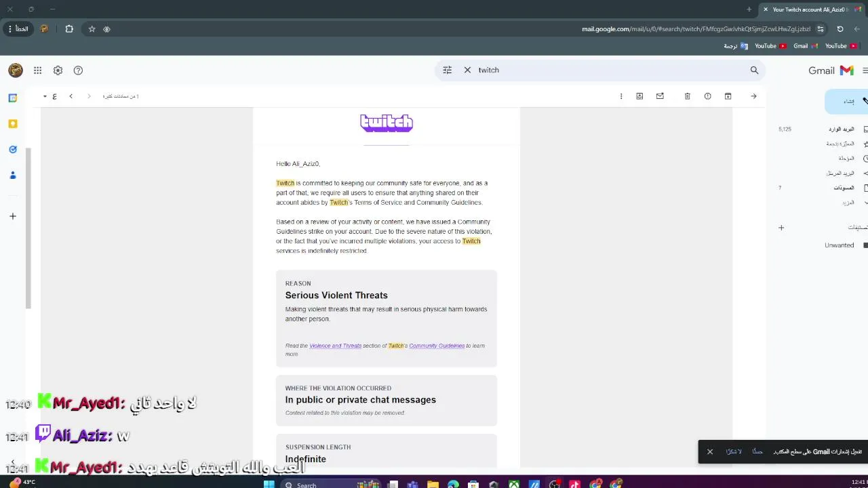Click the page vertical scrollbar

(x=28, y=227)
